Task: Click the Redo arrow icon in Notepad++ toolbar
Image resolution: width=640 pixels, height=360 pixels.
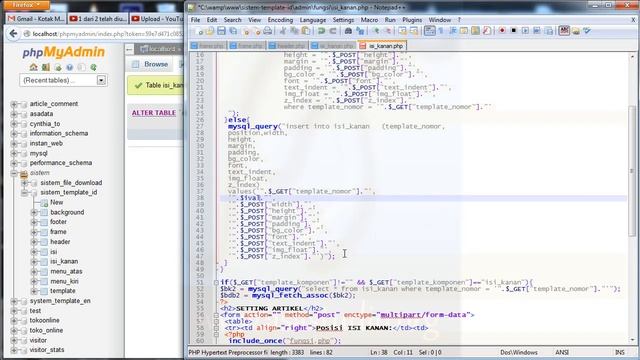Action: point(333,31)
